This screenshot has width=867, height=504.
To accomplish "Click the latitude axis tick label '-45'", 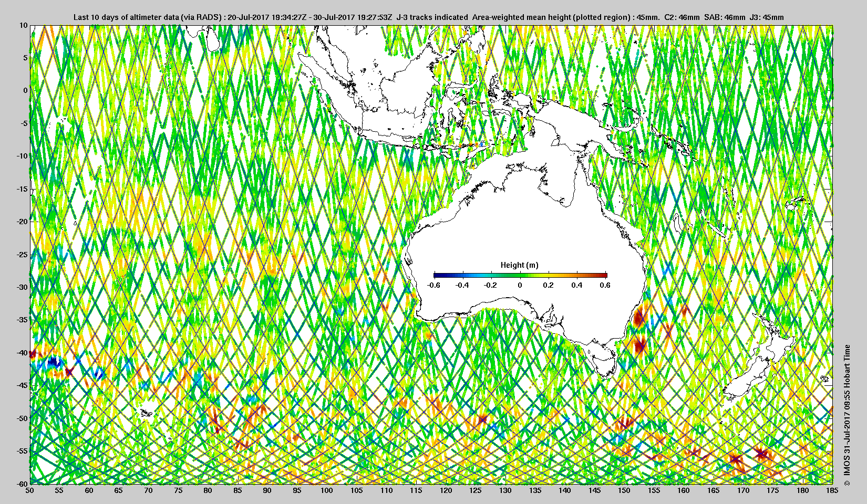I will point(22,385).
